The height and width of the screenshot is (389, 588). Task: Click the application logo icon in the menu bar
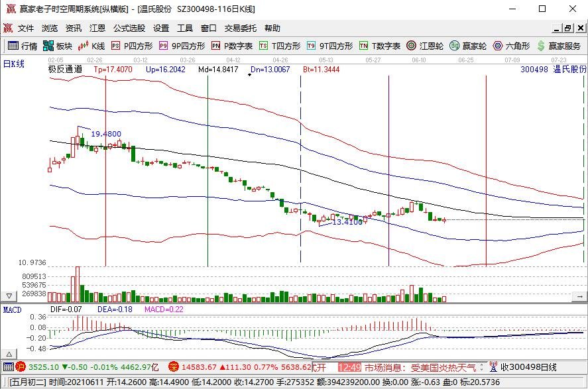pyautogui.click(x=8, y=28)
